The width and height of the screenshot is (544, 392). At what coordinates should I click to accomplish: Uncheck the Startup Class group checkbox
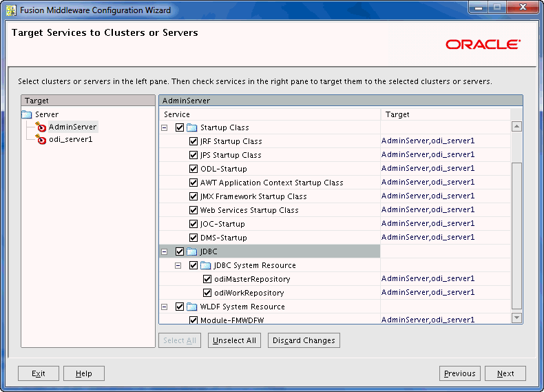180,127
